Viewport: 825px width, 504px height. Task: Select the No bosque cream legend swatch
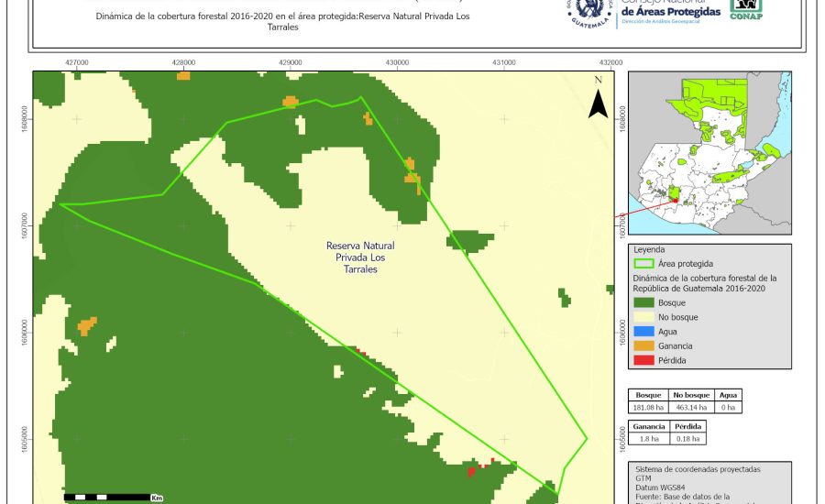(x=643, y=317)
